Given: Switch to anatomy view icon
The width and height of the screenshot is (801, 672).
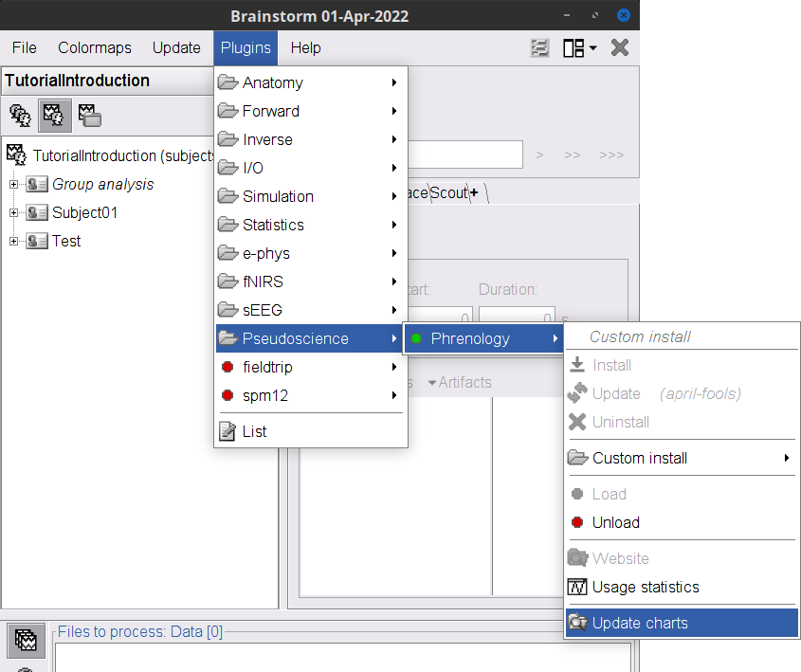Looking at the screenshot, I should pyautogui.click(x=21, y=116).
